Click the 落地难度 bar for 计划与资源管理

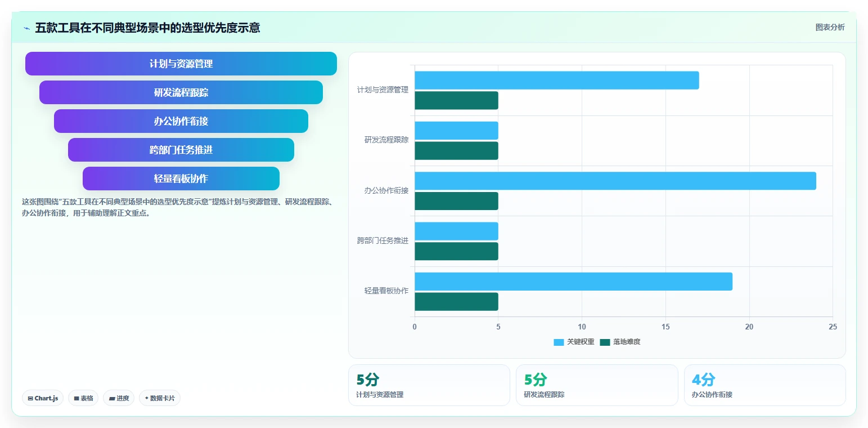[x=457, y=100]
